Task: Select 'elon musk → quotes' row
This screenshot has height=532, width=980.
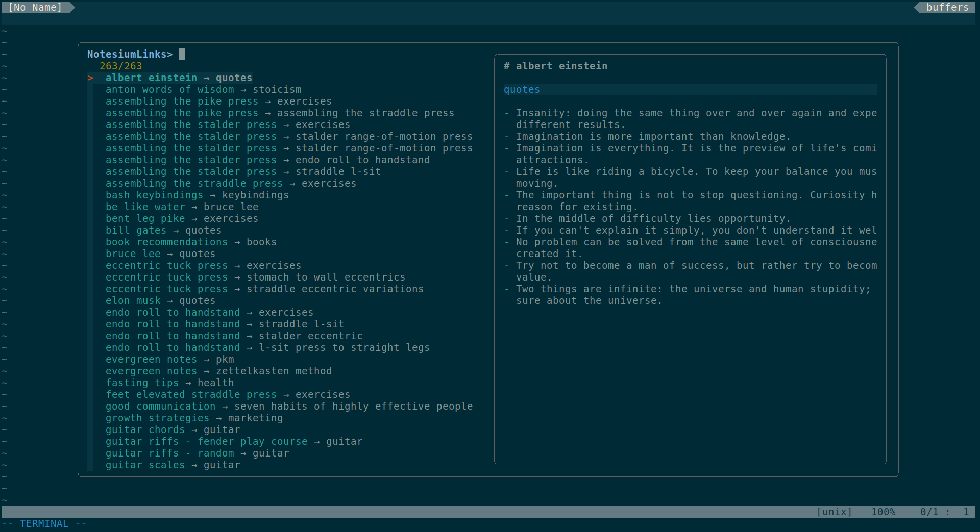Action: tap(160, 300)
